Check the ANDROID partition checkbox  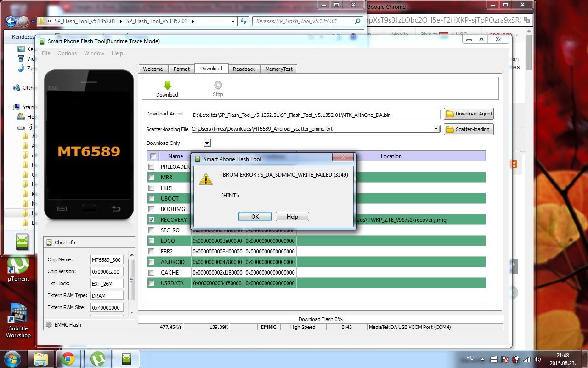pyautogui.click(x=151, y=262)
